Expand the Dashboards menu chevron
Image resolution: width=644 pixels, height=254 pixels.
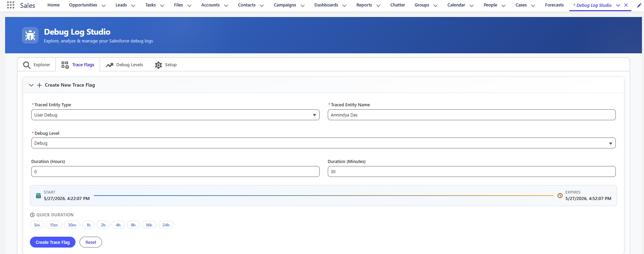pos(344,5)
